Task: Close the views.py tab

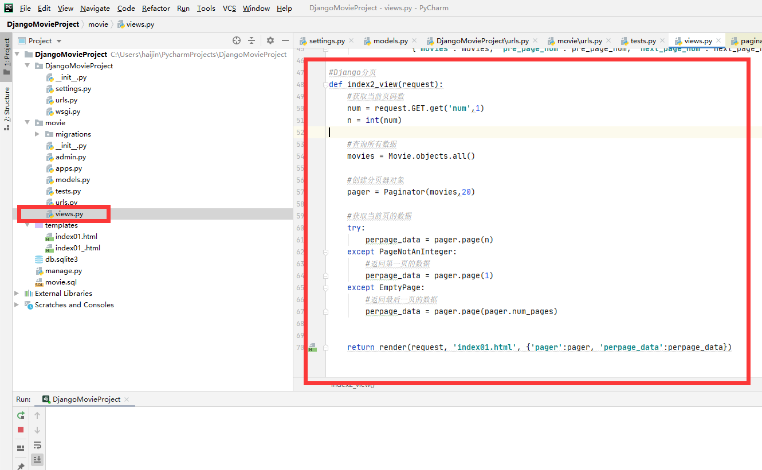Action: tap(719, 41)
